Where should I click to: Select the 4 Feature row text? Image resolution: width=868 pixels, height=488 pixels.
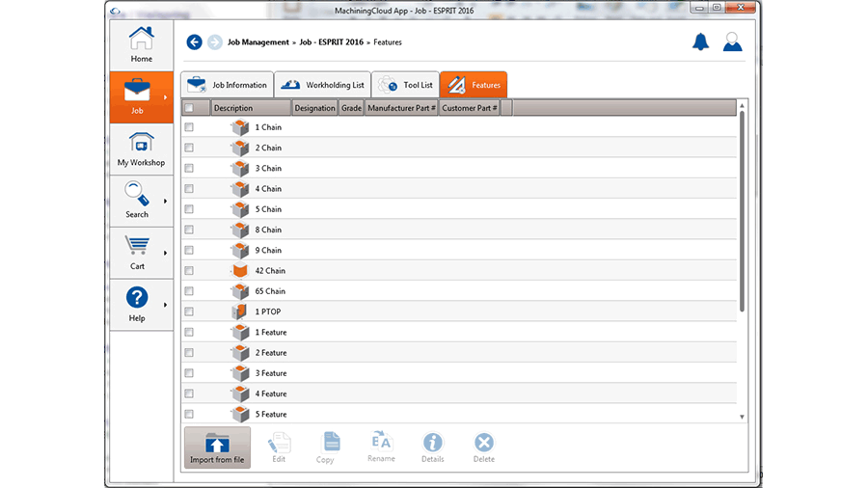coord(271,393)
